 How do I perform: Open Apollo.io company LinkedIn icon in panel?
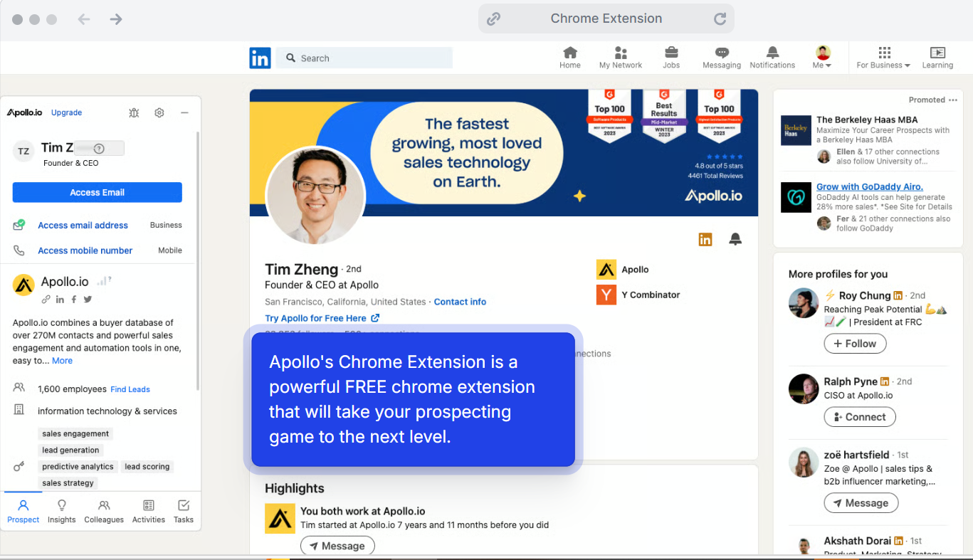pos(61,300)
